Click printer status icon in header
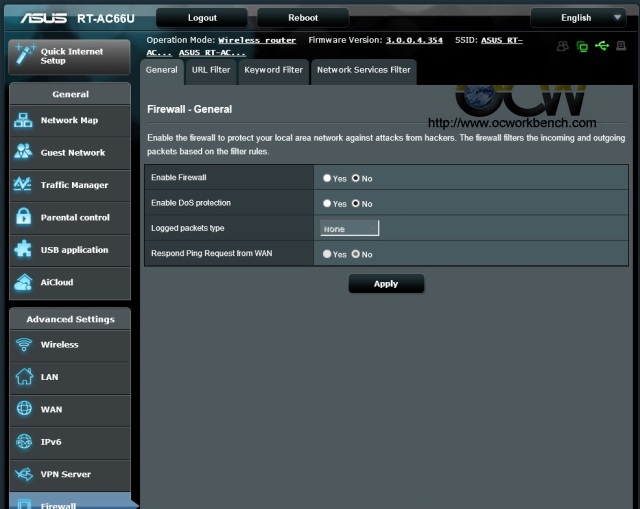 tap(621, 46)
